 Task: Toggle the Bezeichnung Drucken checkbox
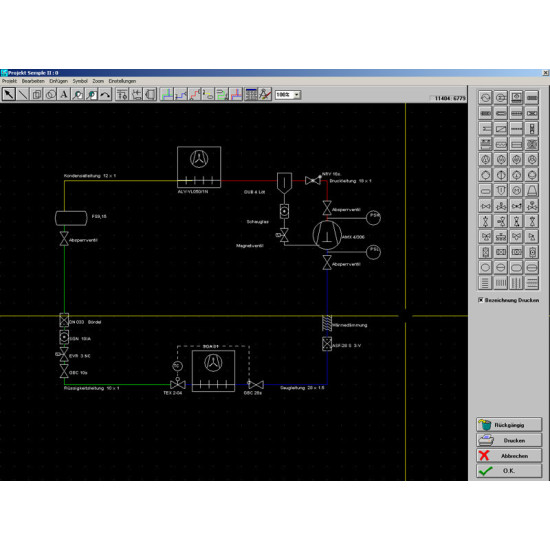click(x=481, y=300)
